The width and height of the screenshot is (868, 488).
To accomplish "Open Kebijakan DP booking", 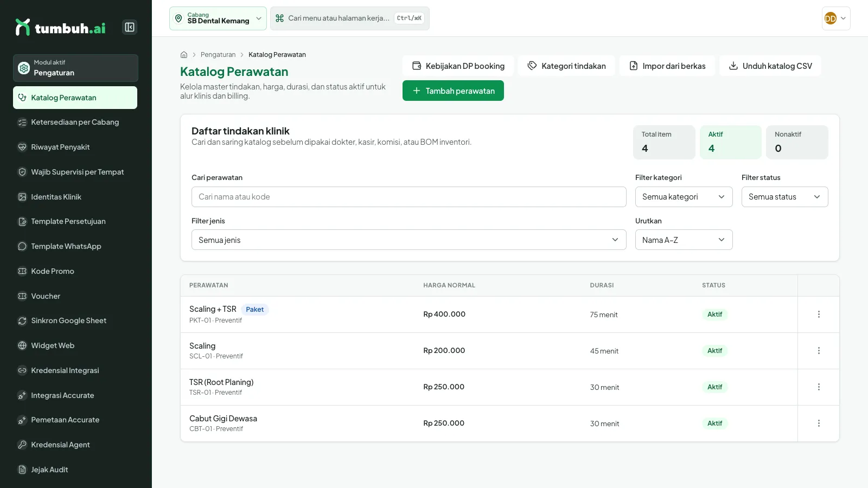I will point(458,66).
